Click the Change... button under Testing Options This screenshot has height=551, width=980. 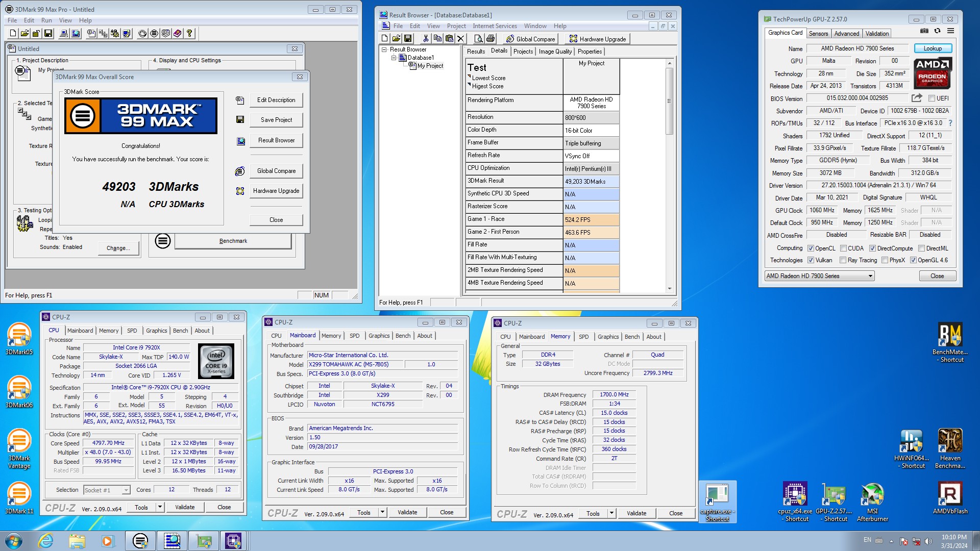(118, 248)
